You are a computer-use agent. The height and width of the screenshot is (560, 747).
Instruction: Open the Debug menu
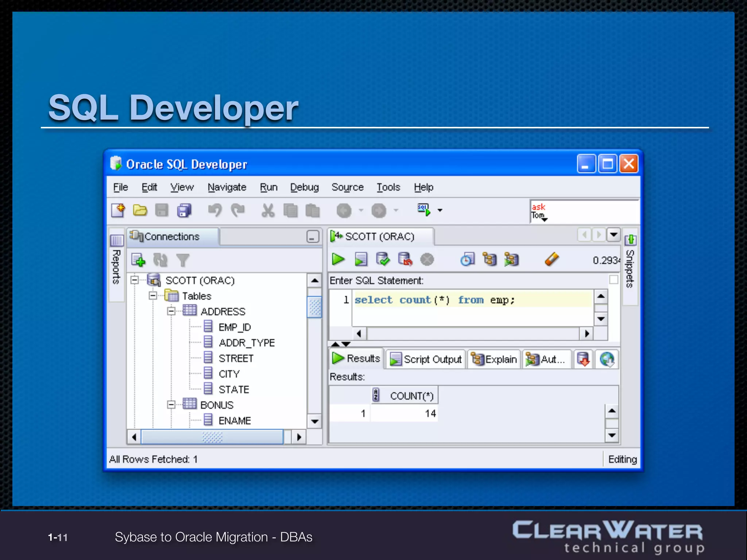[305, 187]
